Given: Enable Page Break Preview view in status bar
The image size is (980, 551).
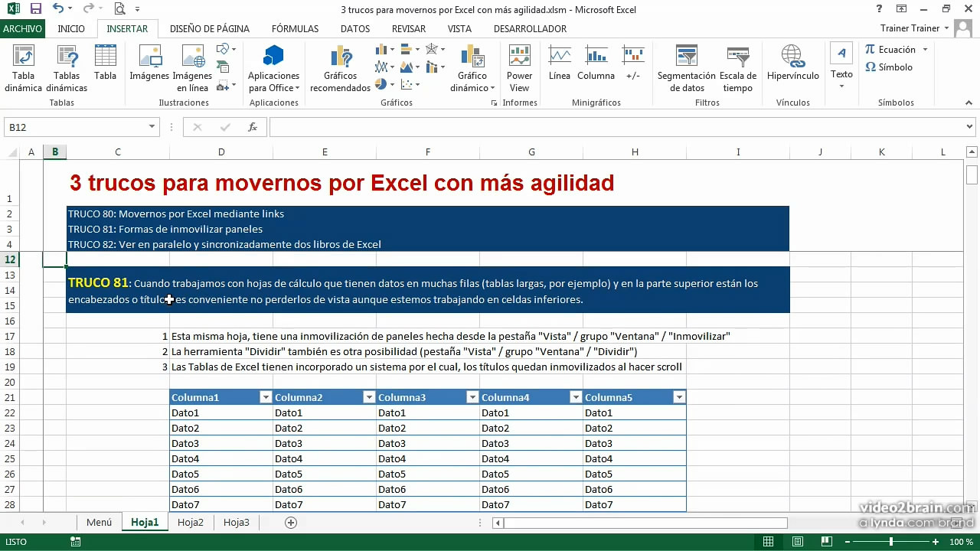Looking at the screenshot, I should point(826,542).
